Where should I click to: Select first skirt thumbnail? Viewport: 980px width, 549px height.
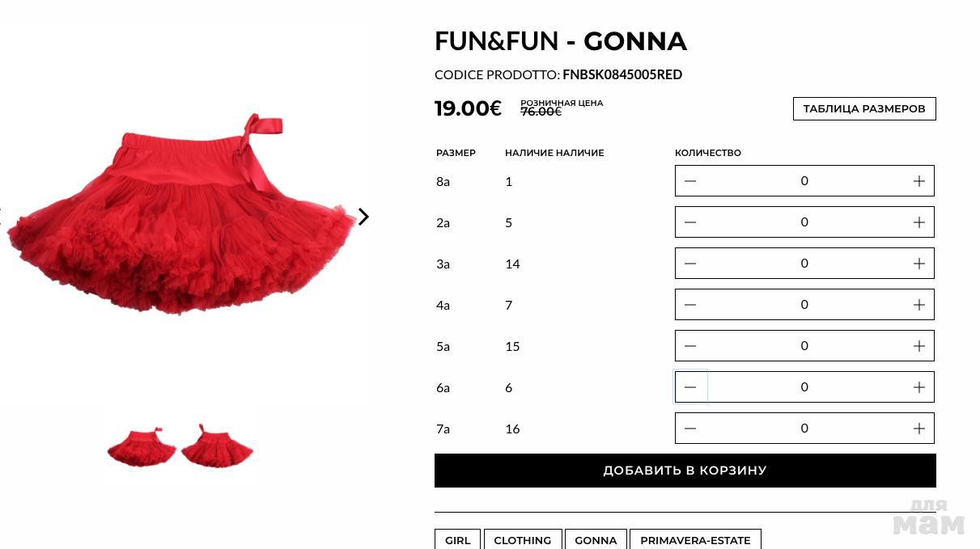pos(142,446)
